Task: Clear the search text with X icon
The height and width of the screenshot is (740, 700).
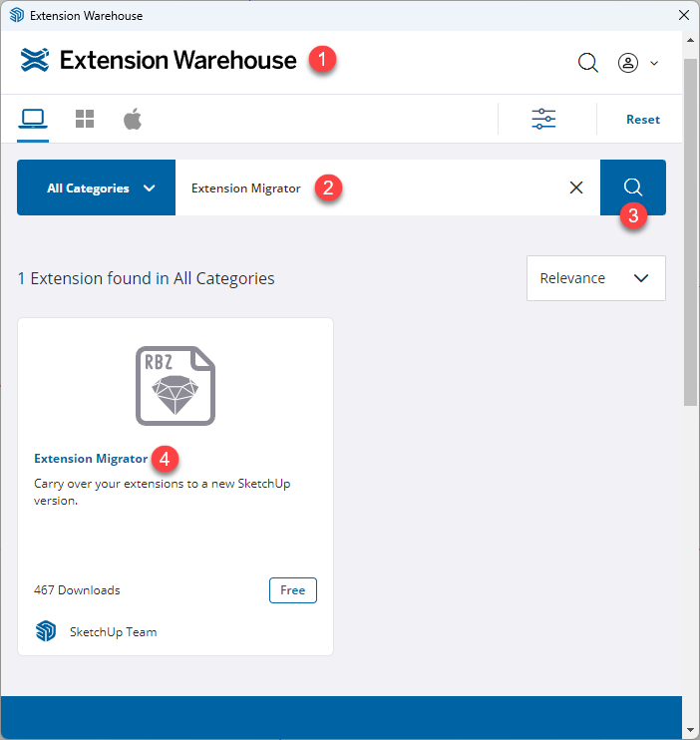Action: click(x=576, y=187)
